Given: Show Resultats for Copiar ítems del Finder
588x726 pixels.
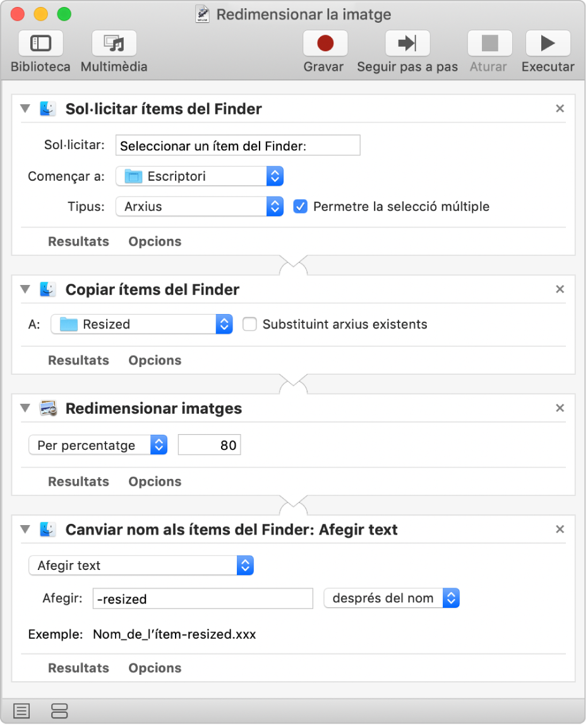Looking at the screenshot, I should click(78, 360).
